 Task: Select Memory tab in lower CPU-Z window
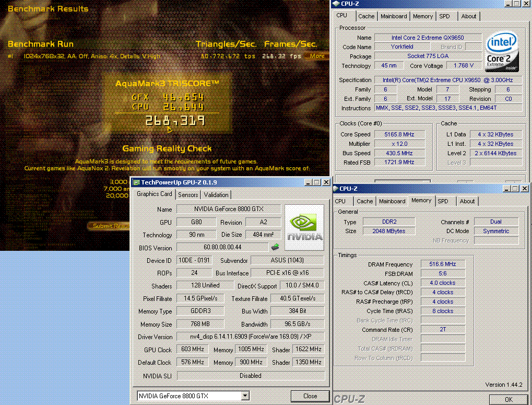pos(421,200)
